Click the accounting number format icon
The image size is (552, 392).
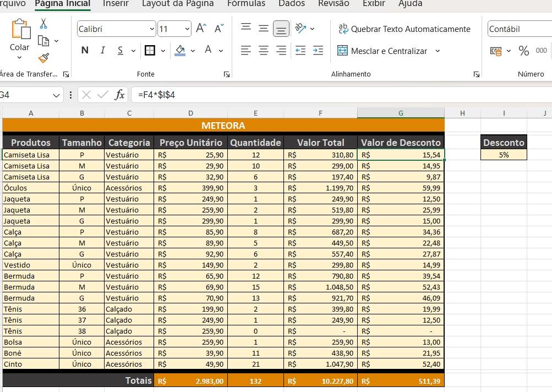[x=496, y=51]
